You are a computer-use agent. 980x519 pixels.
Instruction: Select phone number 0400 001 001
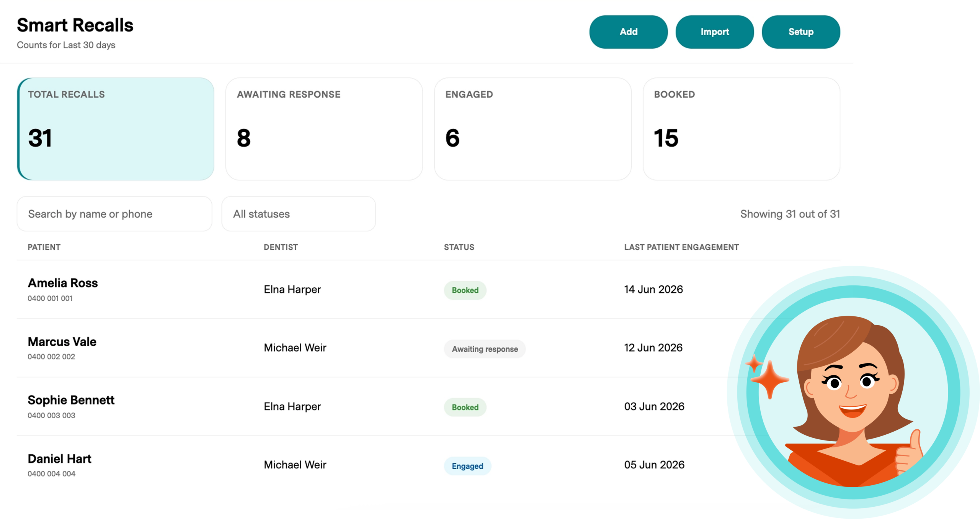[x=50, y=298]
